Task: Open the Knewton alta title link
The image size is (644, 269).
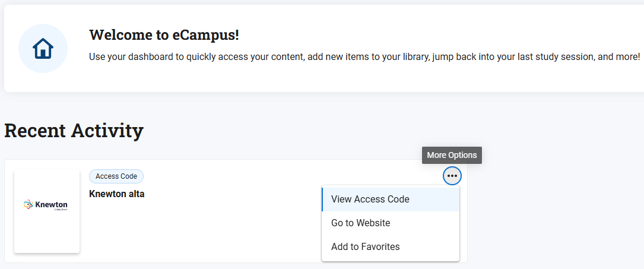Action: pyautogui.click(x=117, y=194)
